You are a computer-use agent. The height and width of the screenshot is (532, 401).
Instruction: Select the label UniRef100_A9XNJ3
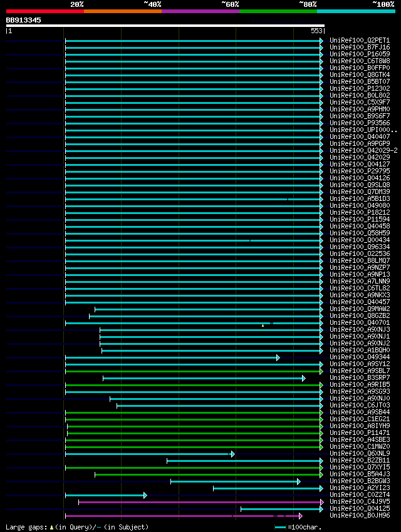click(x=360, y=329)
